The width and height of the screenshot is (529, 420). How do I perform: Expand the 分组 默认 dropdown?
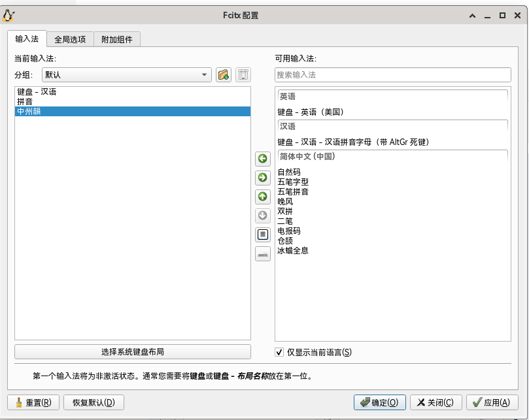[127, 75]
